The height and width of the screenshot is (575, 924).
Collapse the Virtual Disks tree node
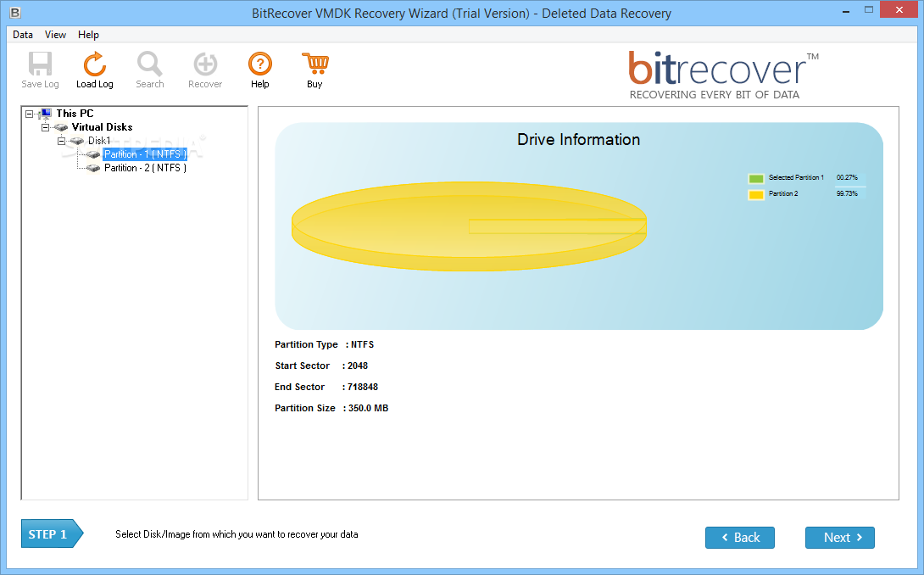click(x=45, y=127)
